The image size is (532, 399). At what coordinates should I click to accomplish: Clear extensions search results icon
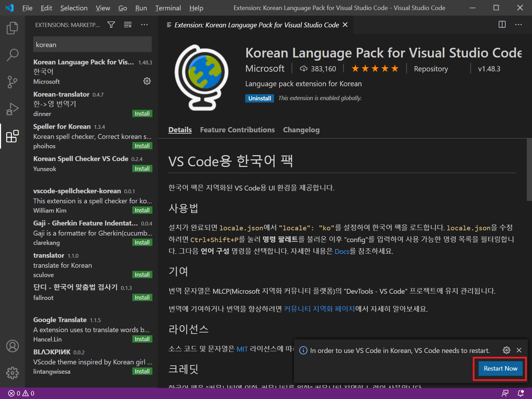click(x=128, y=25)
